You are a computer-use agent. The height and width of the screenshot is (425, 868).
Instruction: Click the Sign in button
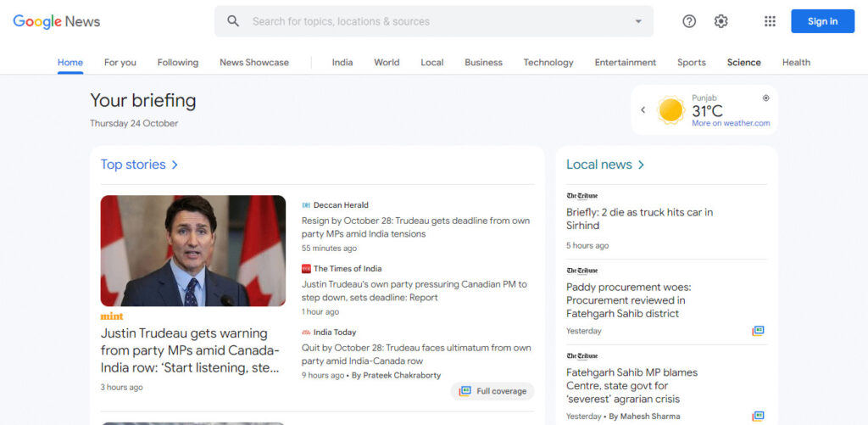coord(822,21)
